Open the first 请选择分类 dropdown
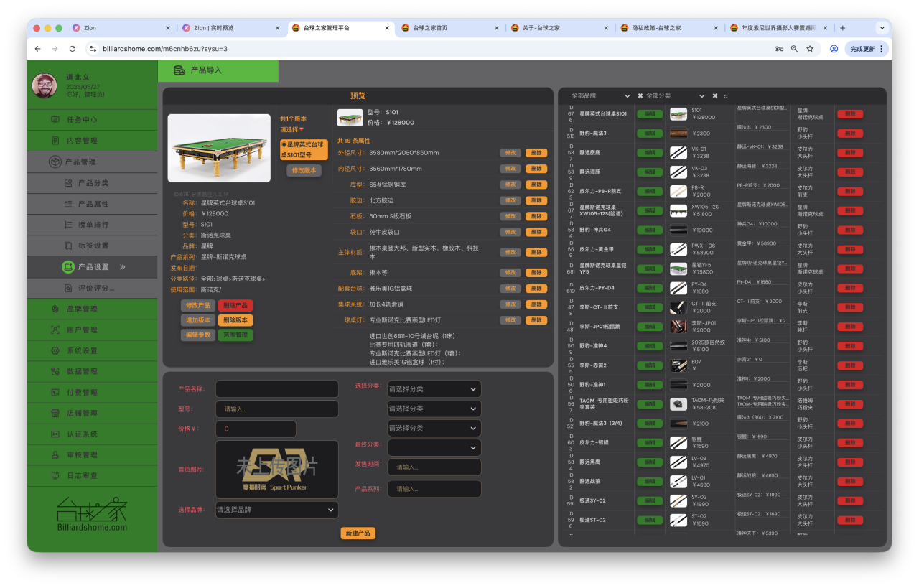Screen dimensions: 919x588 [434, 389]
